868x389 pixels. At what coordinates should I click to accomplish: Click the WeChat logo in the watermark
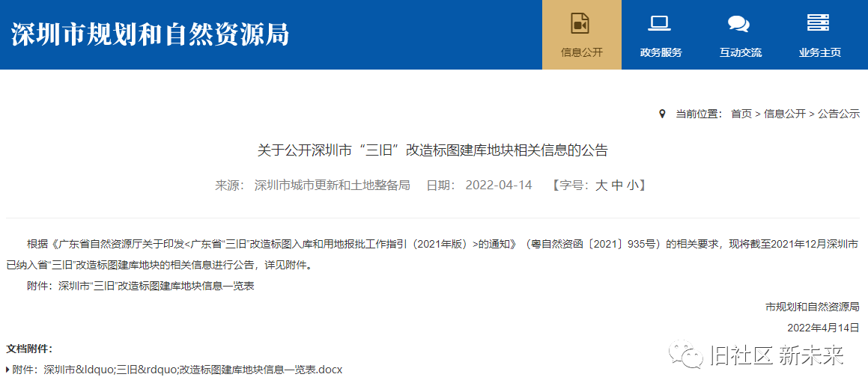[685, 353]
